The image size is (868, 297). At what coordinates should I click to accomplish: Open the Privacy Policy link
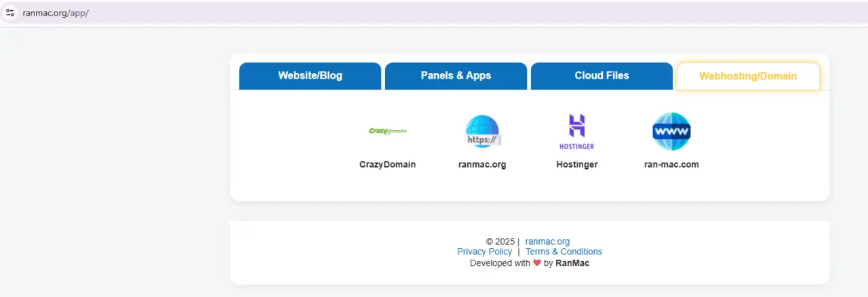(485, 252)
